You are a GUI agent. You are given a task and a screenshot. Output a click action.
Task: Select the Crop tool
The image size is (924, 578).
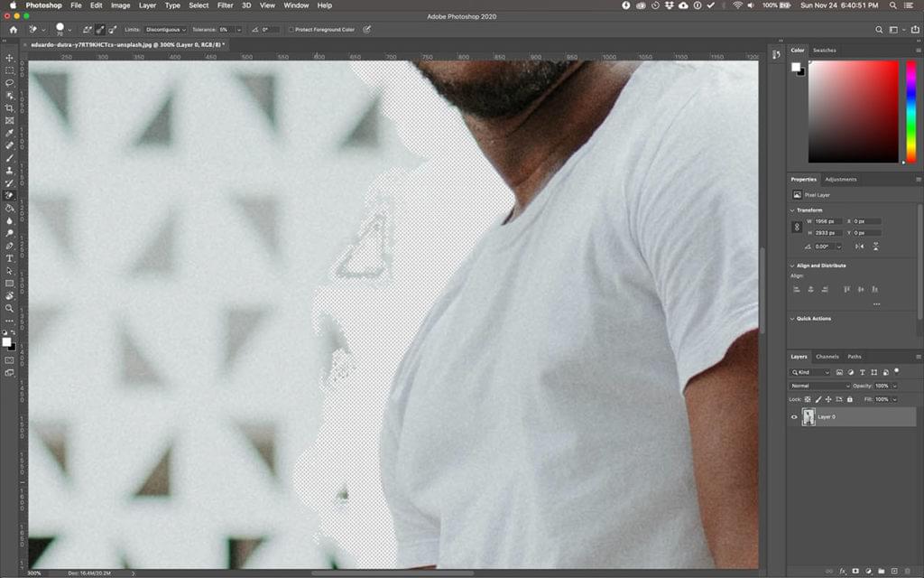10,107
